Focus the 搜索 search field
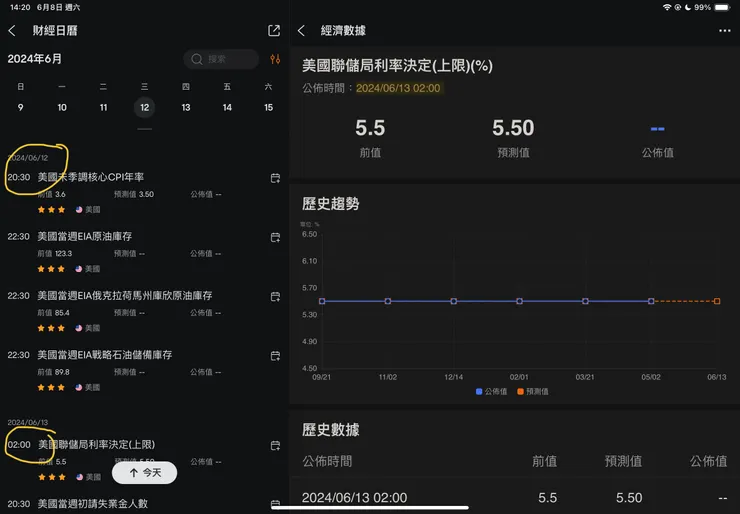Image resolution: width=740 pixels, height=514 pixels. point(221,59)
